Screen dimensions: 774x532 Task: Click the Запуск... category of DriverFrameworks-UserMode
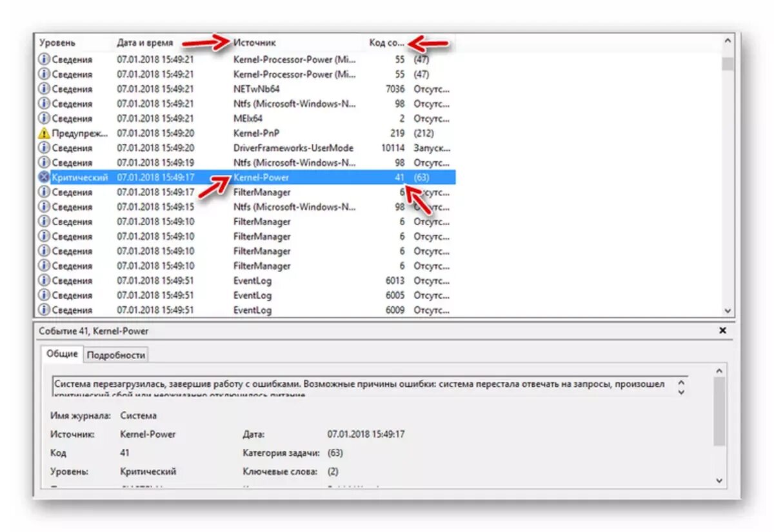tap(432, 148)
